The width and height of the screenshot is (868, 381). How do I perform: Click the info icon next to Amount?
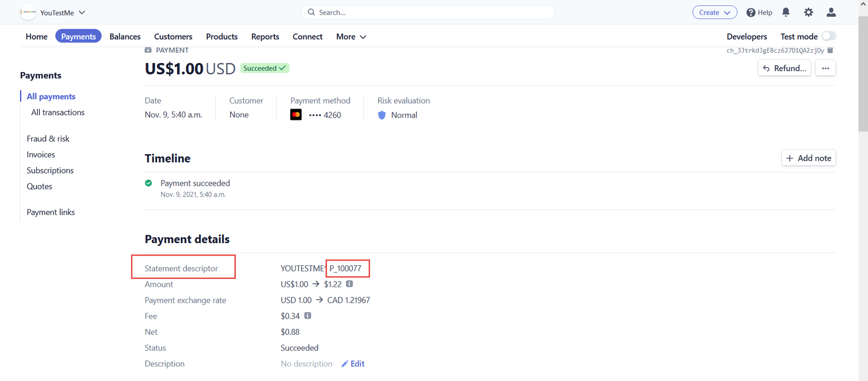(x=349, y=284)
